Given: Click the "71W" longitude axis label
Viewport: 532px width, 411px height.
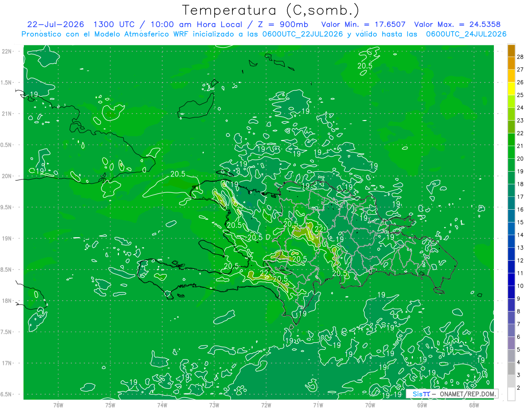Looking at the screenshot, I should [x=318, y=405].
